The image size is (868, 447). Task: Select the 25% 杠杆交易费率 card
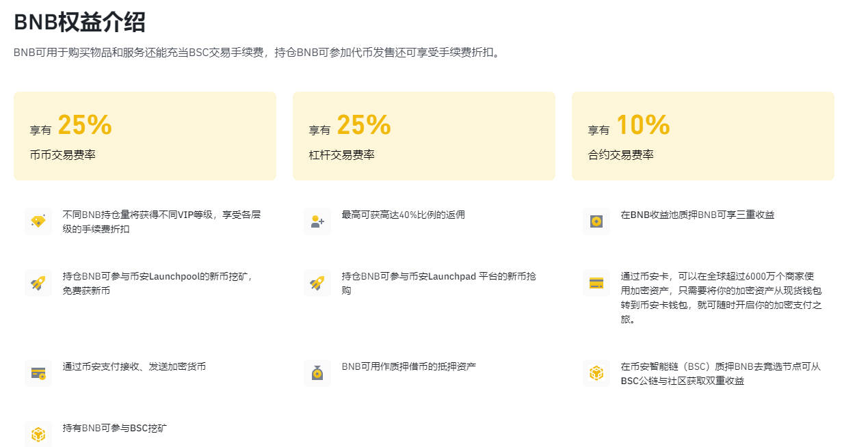tap(424, 136)
